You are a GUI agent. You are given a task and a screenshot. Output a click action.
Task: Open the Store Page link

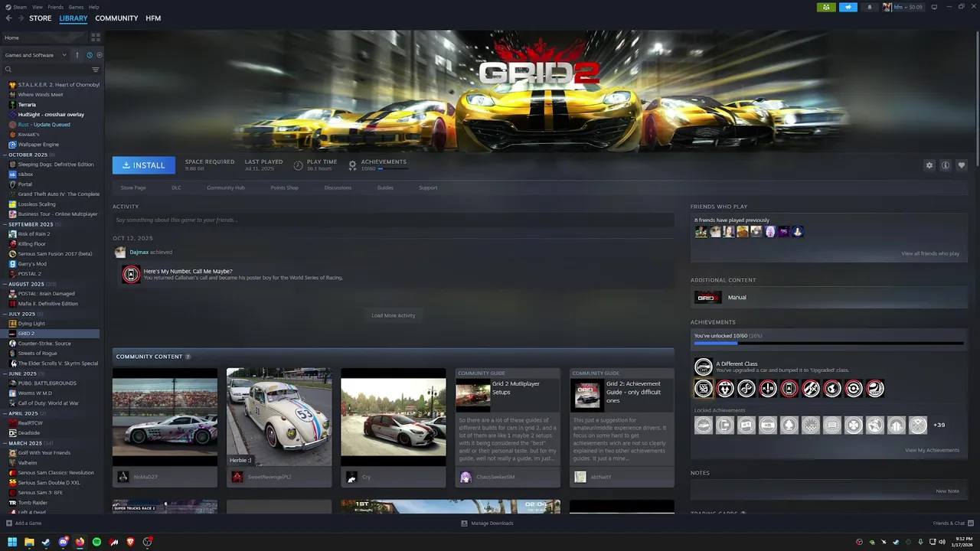point(133,187)
